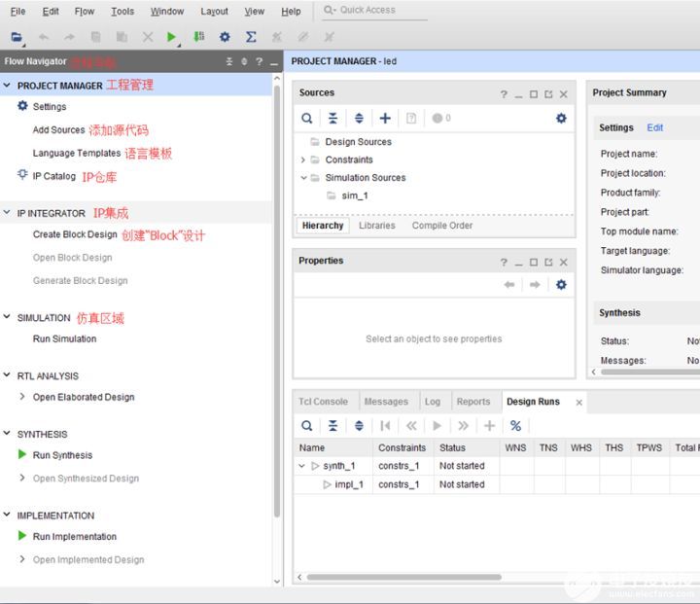Image resolution: width=700 pixels, height=604 pixels.
Task: Click Add Sources plus icon in Sources panel
Action: 385,119
